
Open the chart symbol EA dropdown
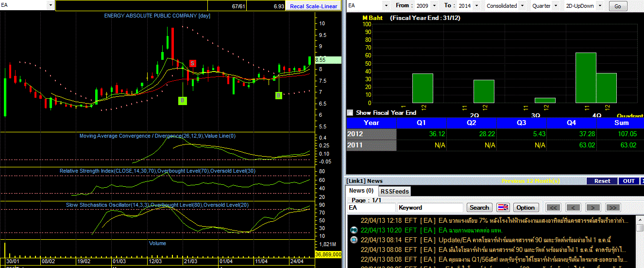tap(51, 5)
